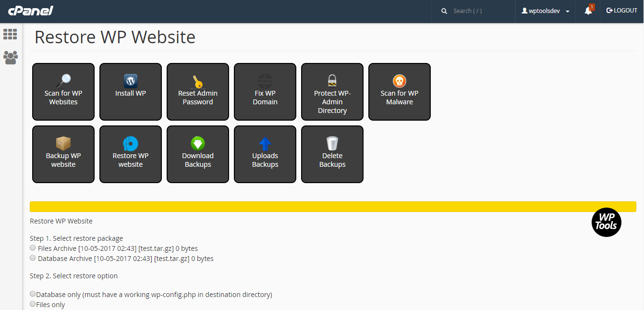Click the LOGOUT button
This screenshot has width=644, height=310.
pos(621,10)
